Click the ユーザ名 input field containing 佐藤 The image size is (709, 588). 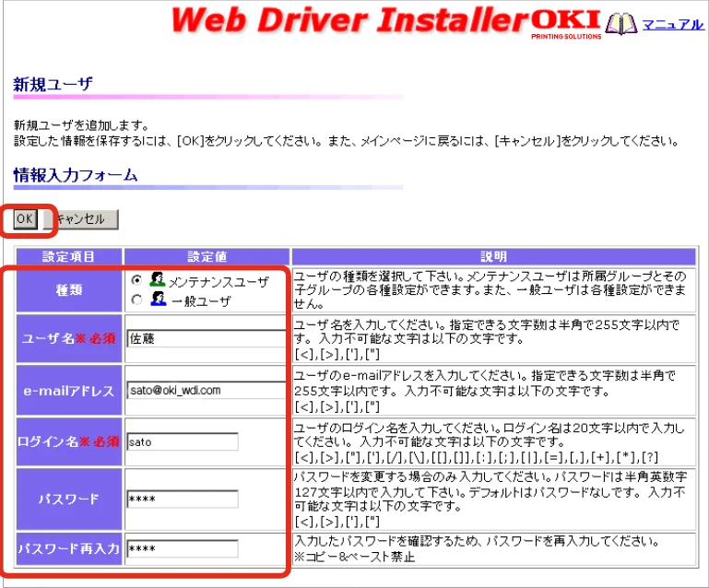pyautogui.click(x=207, y=338)
